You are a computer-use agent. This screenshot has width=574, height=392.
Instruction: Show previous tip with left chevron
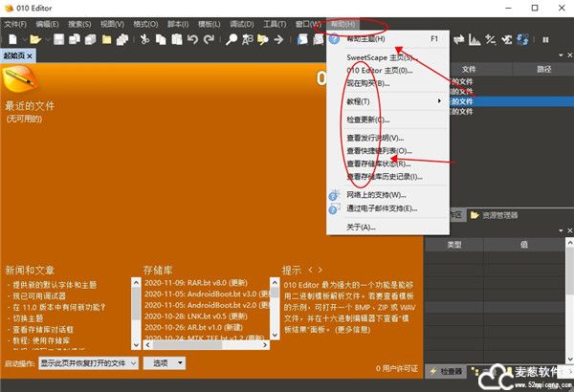pyautogui.click(x=310, y=271)
